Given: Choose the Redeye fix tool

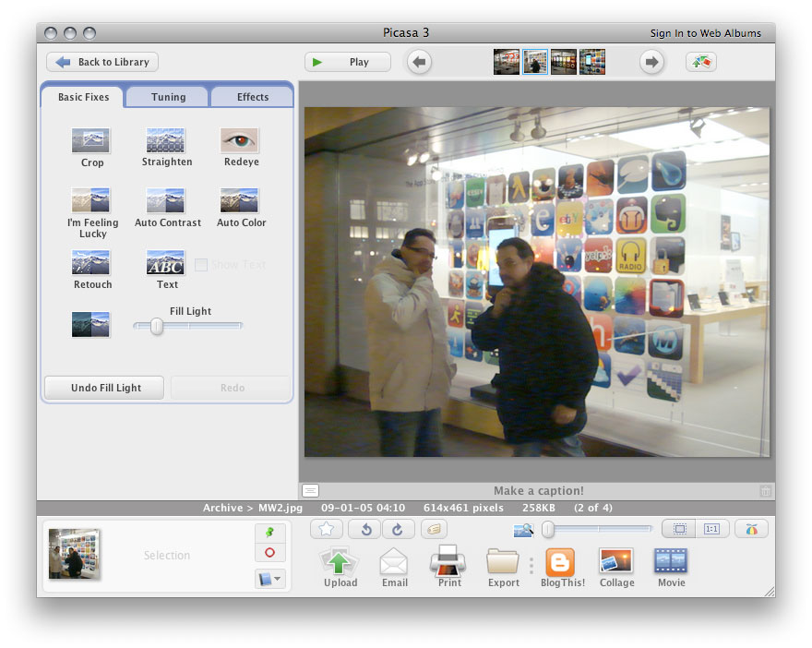Looking at the screenshot, I should tap(239, 140).
